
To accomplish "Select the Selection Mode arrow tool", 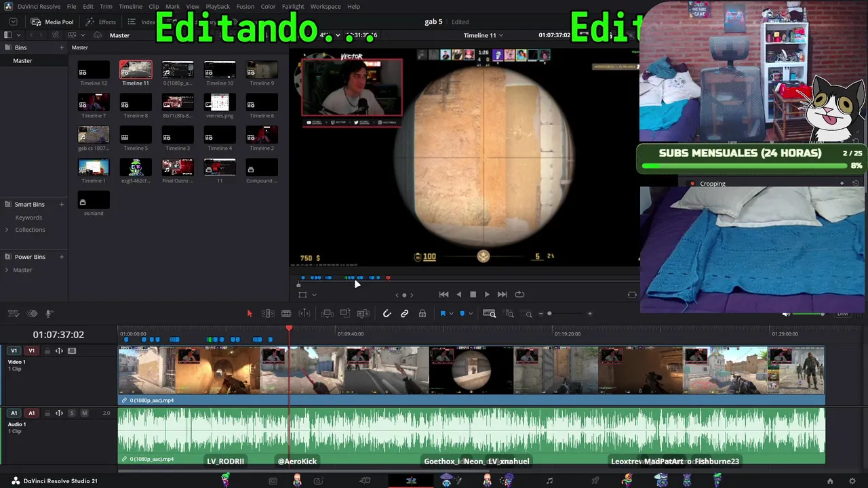I will [x=250, y=313].
